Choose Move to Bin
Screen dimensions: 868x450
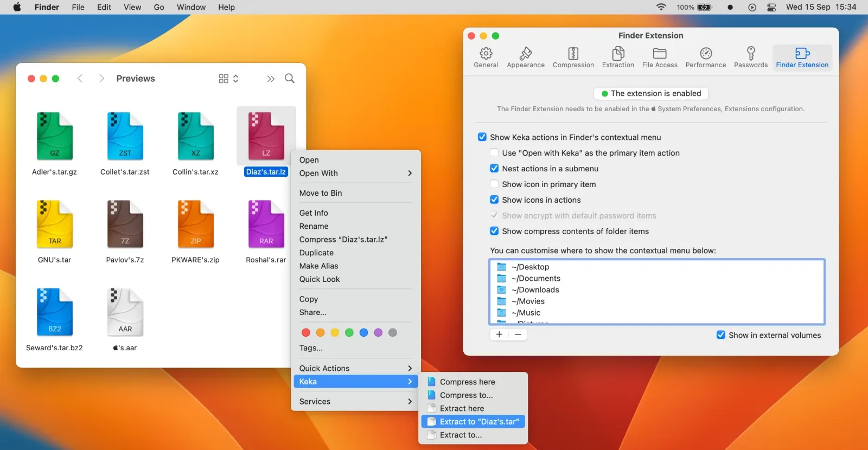click(356, 193)
